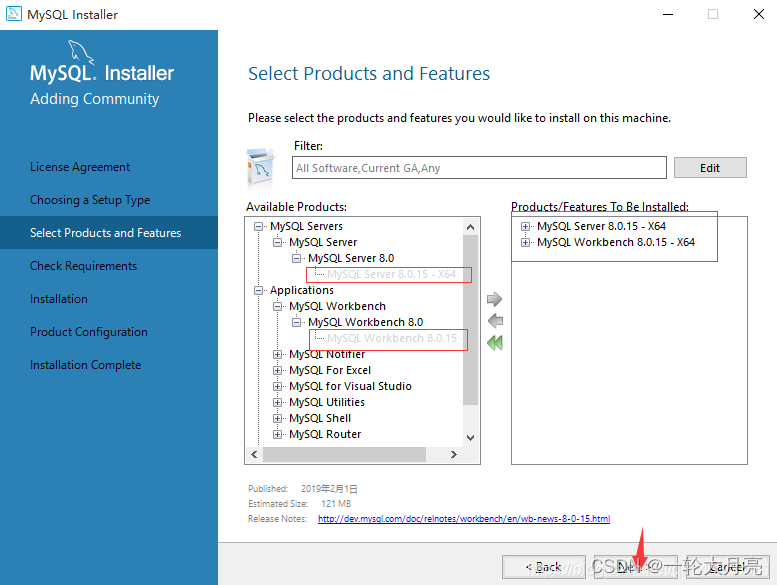Go to the Installation Complete step

click(85, 365)
